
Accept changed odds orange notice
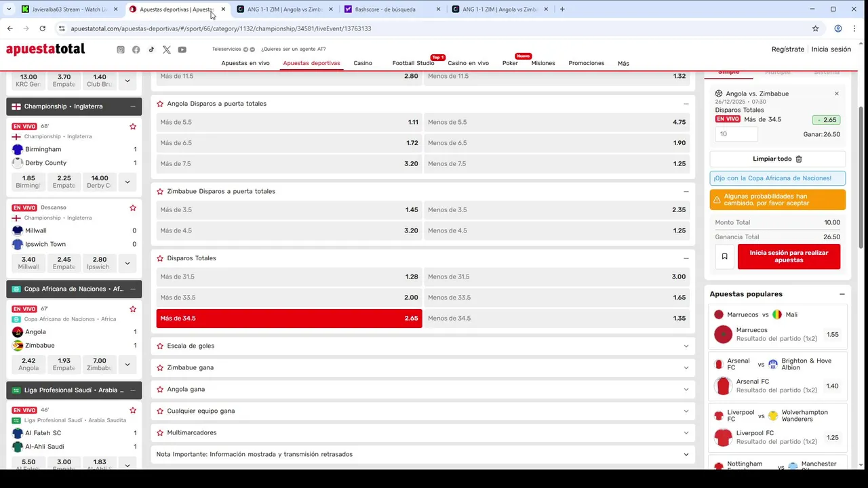778,199
